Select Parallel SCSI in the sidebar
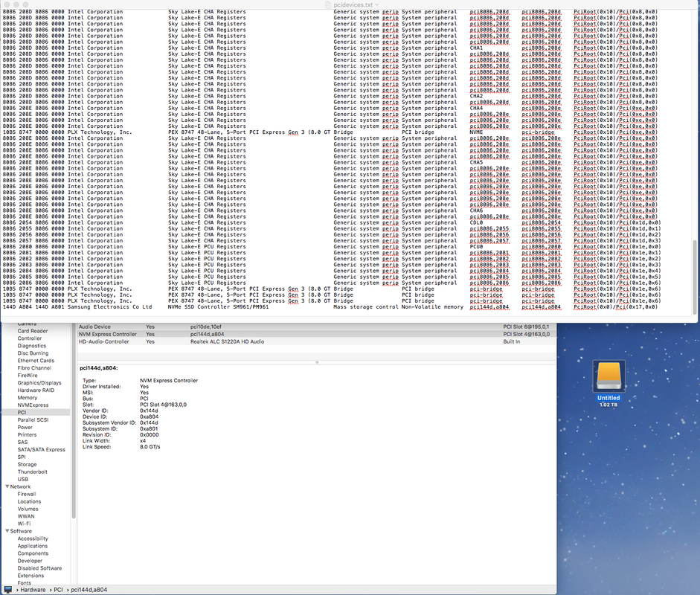This screenshot has height=595, width=700. click(x=33, y=419)
